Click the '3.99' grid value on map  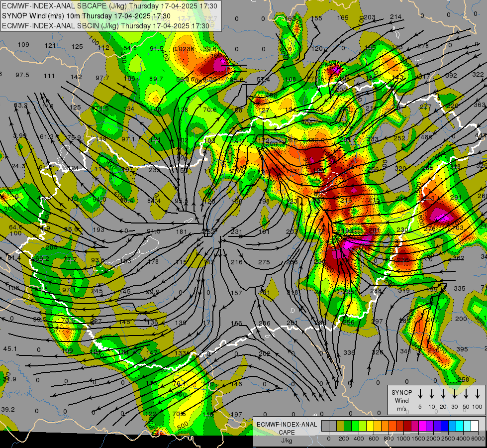point(20,136)
